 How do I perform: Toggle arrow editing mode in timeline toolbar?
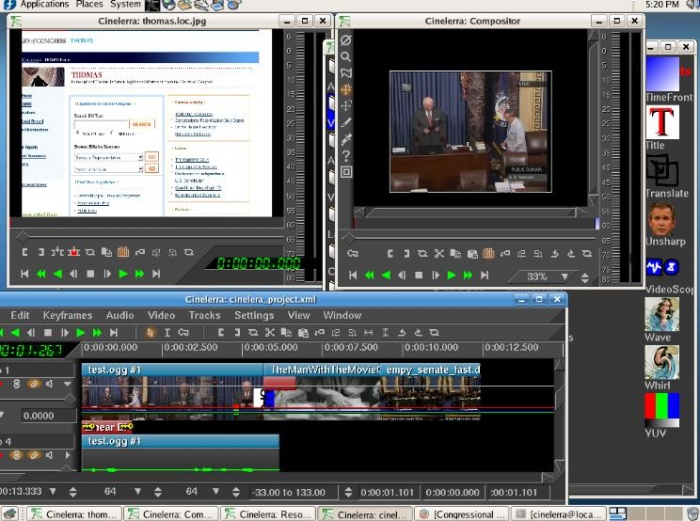click(x=151, y=332)
